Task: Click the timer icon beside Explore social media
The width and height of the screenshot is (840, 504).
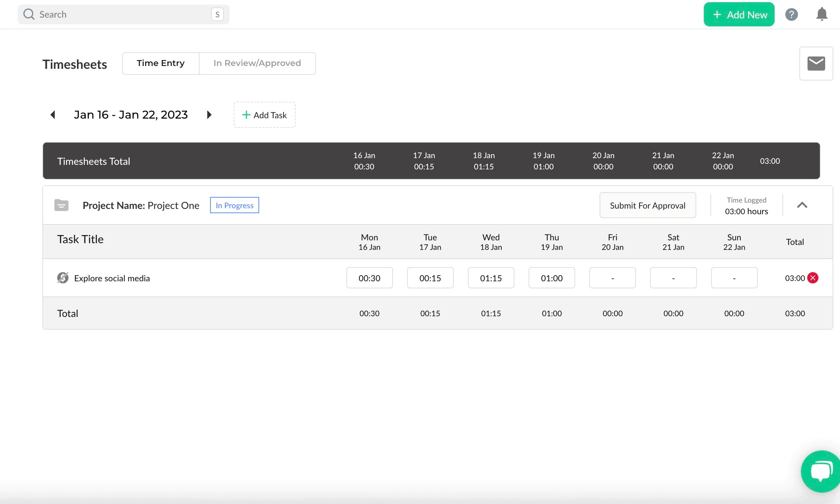Action: [x=63, y=278]
